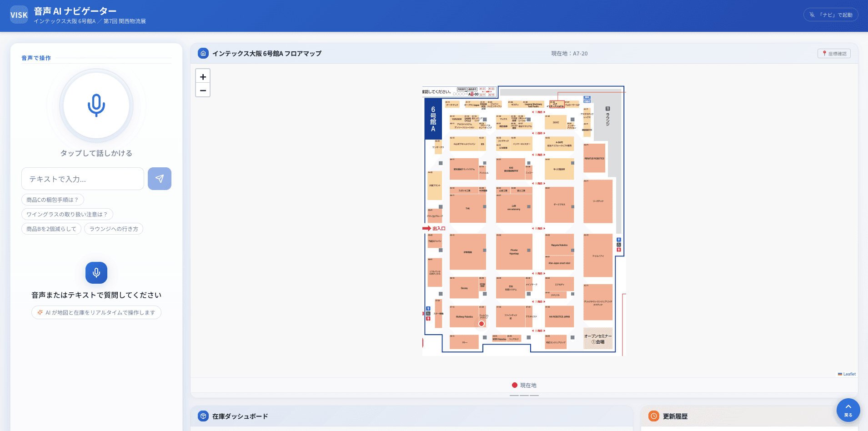Image resolution: width=868 pixels, height=431 pixels.
Task: Click the 音声で操作 section label
Action: 36,58
